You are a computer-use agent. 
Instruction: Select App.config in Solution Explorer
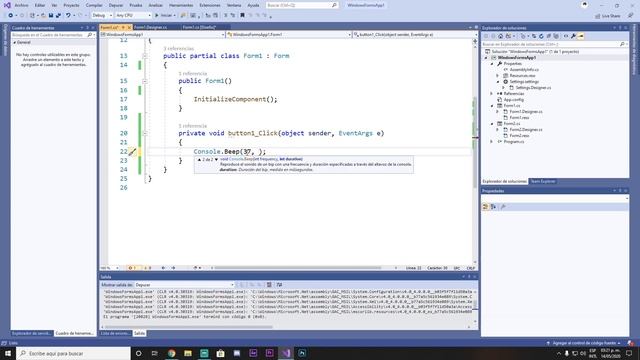click(x=513, y=100)
